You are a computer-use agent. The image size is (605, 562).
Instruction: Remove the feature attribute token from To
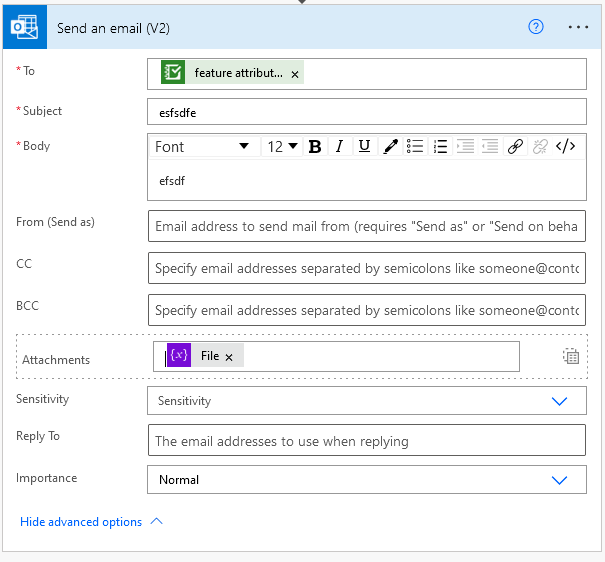coord(295,74)
